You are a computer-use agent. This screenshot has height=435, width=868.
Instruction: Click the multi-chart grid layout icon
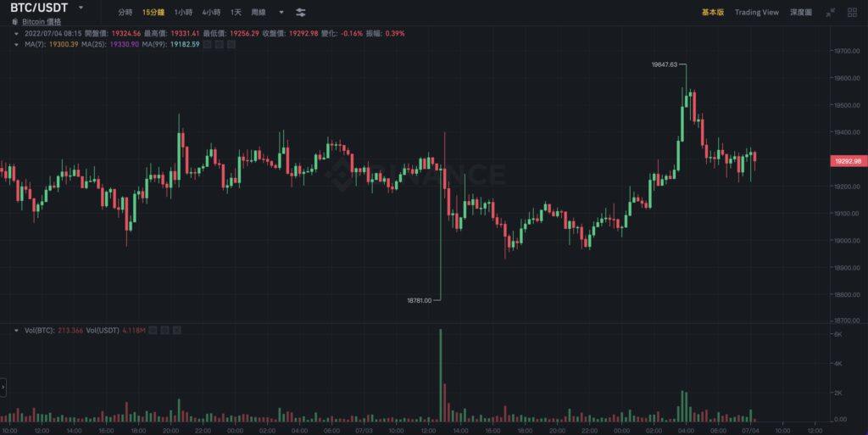[x=851, y=13]
